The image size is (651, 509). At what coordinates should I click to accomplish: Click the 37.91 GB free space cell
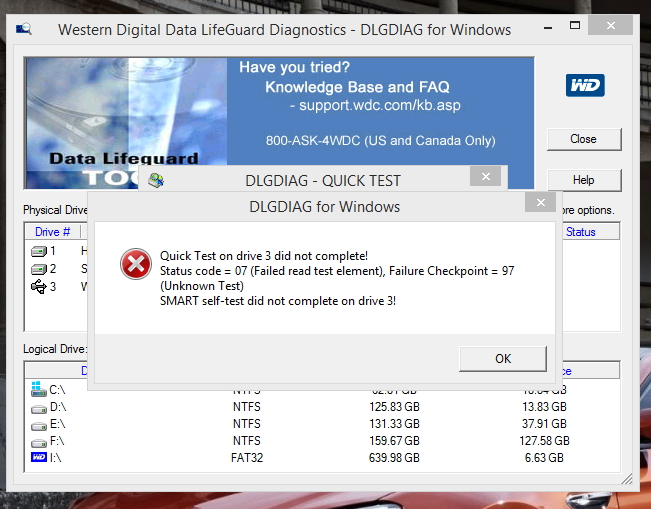[x=544, y=423]
